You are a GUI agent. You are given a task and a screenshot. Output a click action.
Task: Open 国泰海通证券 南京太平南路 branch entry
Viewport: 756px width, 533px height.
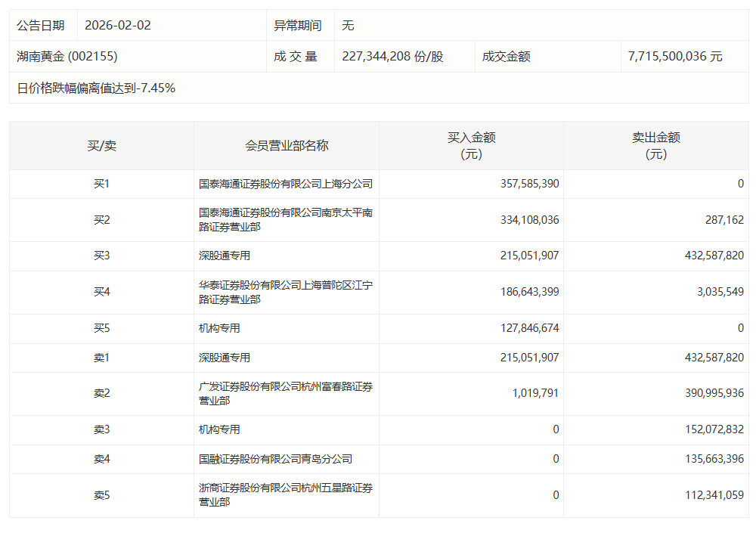point(286,220)
